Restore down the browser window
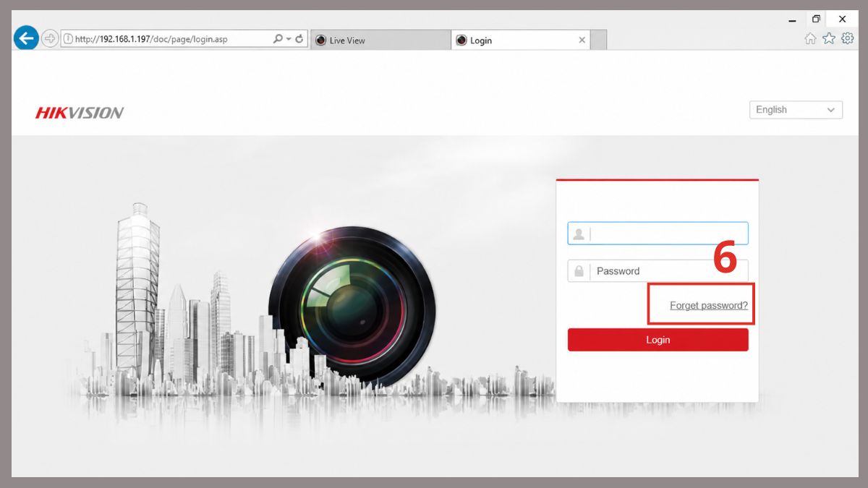 tap(817, 20)
